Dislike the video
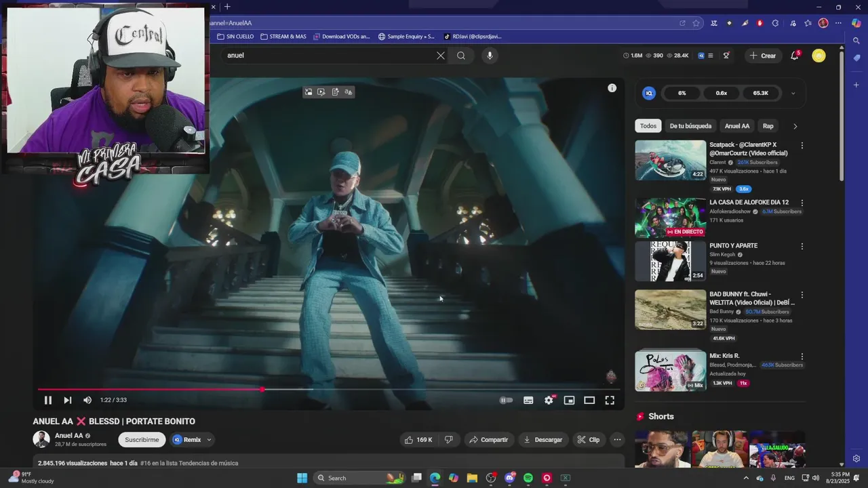This screenshot has height=488, width=868. pyautogui.click(x=448, y=440)
